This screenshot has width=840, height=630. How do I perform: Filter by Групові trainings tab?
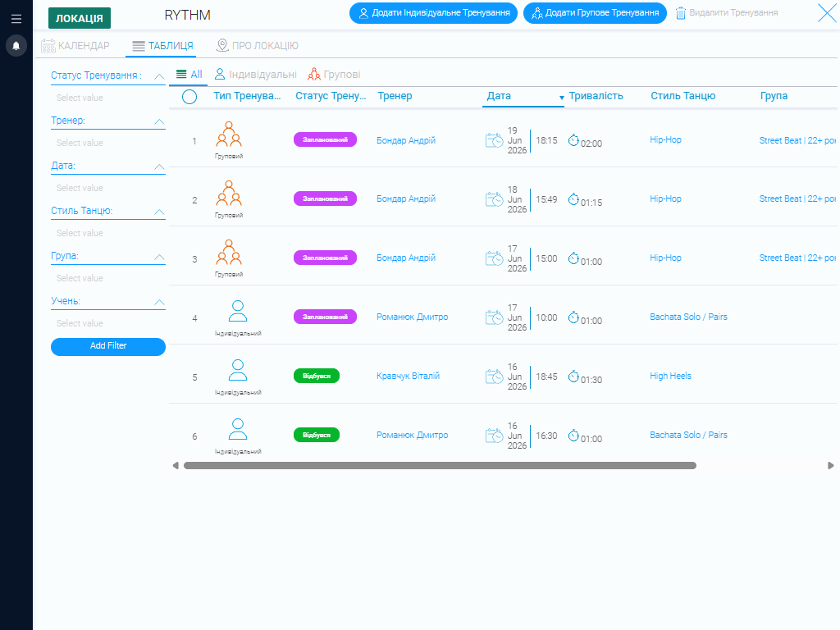click(x=335, y=75)
